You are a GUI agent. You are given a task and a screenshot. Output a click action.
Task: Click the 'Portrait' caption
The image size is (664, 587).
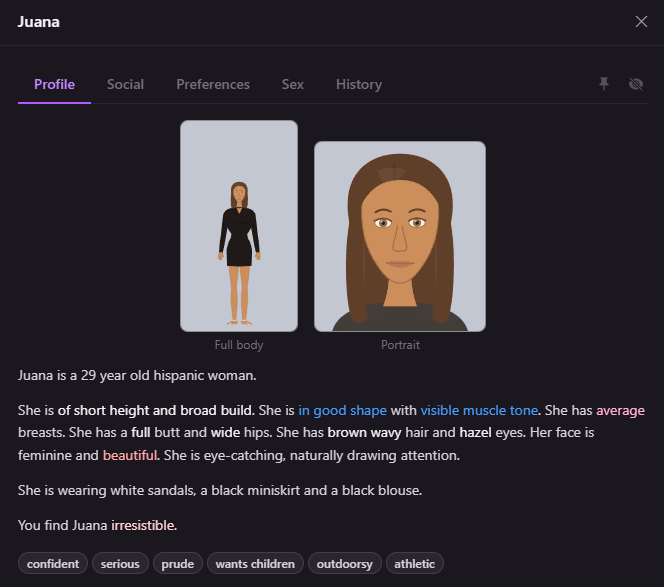click(x=400, y=345)
